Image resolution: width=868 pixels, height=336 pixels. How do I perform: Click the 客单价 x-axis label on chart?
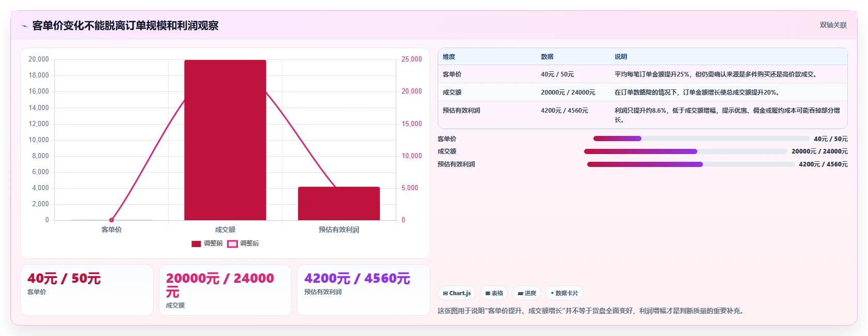click(x=111, y=230)
